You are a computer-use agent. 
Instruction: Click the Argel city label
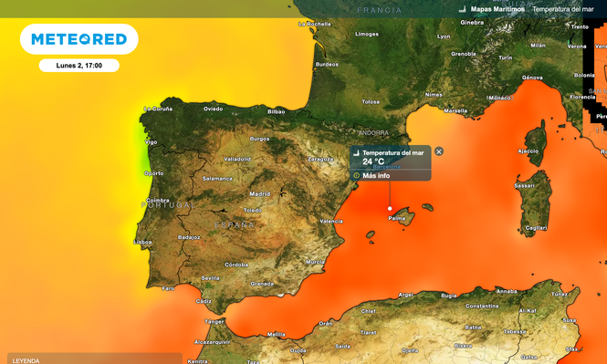pyautogui.click(x=405, y=295)
